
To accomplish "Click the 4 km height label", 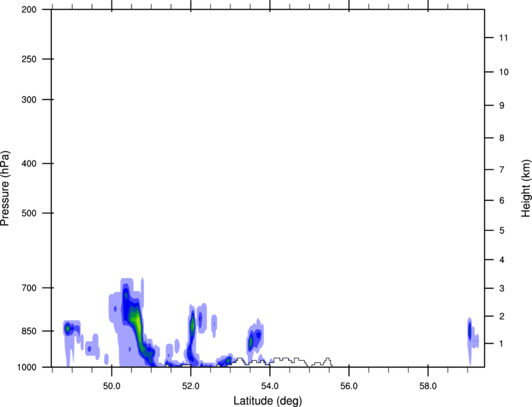I will (x=502, y=260).
